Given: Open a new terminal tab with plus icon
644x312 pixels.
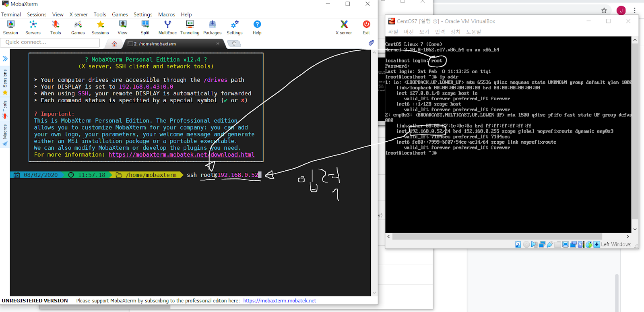Looking at the screenshot, I should [x=234, y=43].
